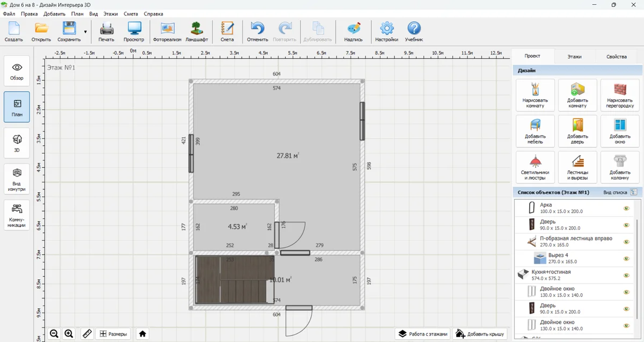The height and width of the screenshot is (342, 644).
Task: Open the Правка menu
Action: click(x=29, y=13)
